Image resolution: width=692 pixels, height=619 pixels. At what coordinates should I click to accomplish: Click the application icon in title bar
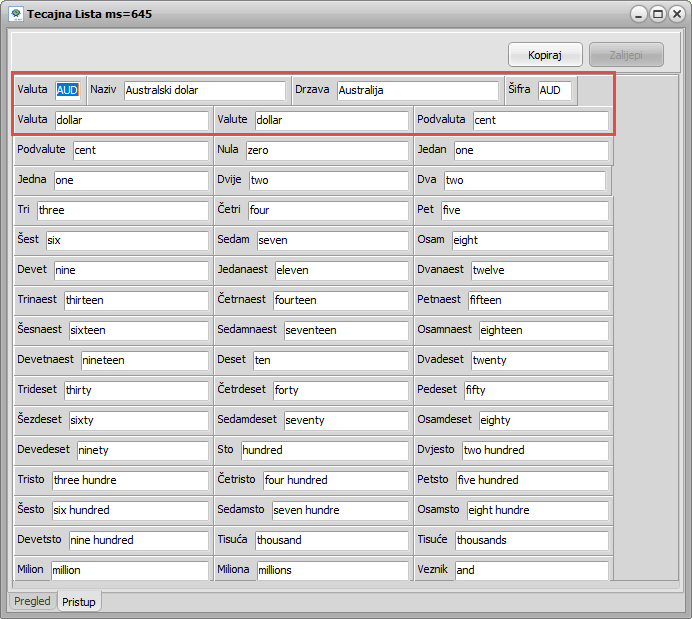(x=16, y=15)
